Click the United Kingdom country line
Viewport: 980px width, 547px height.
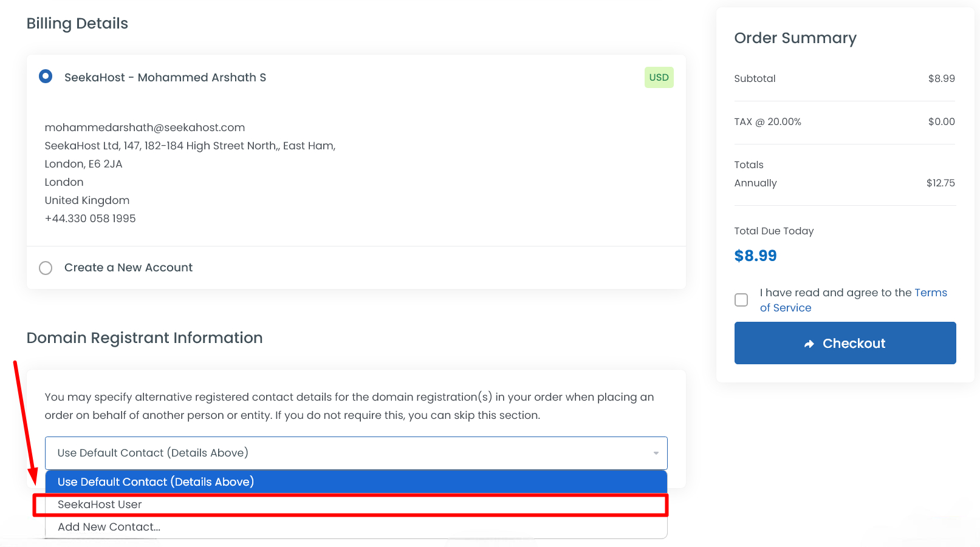click(87, 200)
